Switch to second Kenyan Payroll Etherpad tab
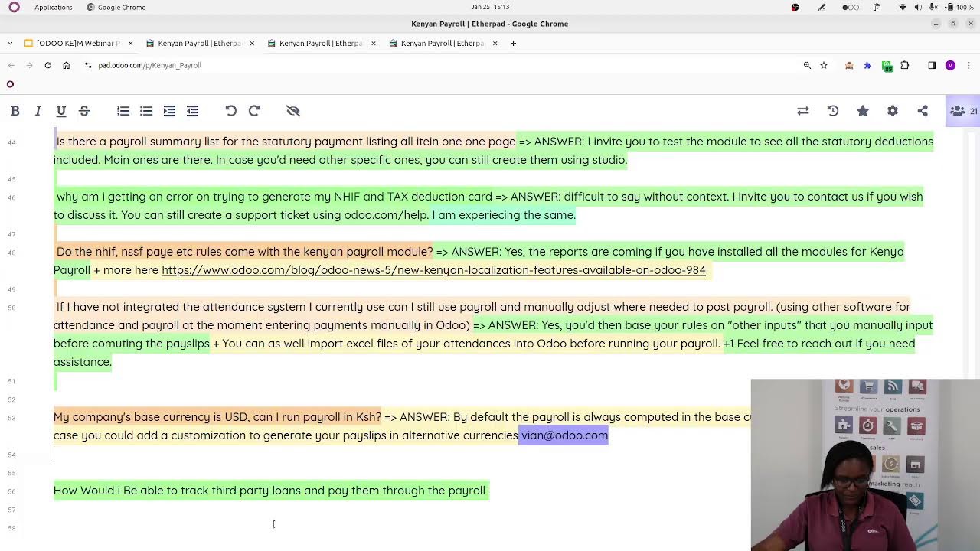The height and width of the screenshot is (551, 980). click(x=322, y=43)
